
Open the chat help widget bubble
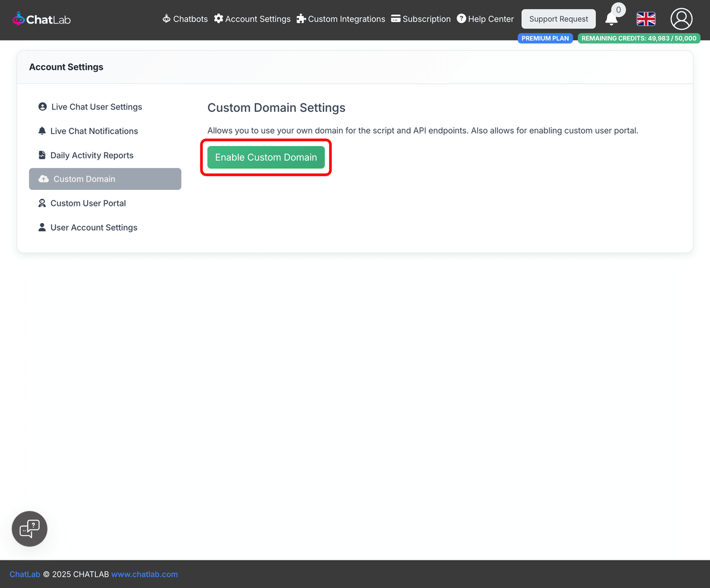pos(29,528)
